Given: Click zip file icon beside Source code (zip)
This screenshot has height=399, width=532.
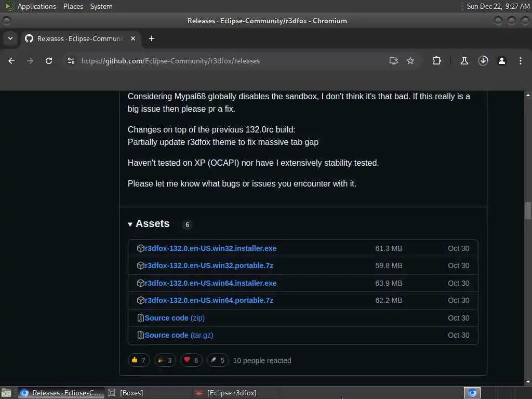Looking at the screenshot, I should [x=140, y=318].
